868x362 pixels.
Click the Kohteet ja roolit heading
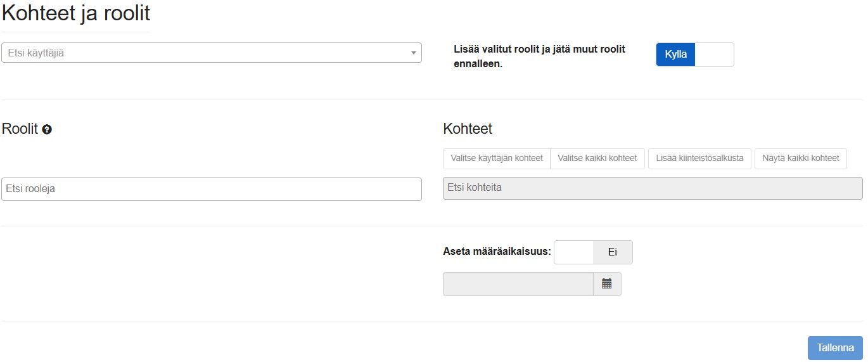(76, 13)
